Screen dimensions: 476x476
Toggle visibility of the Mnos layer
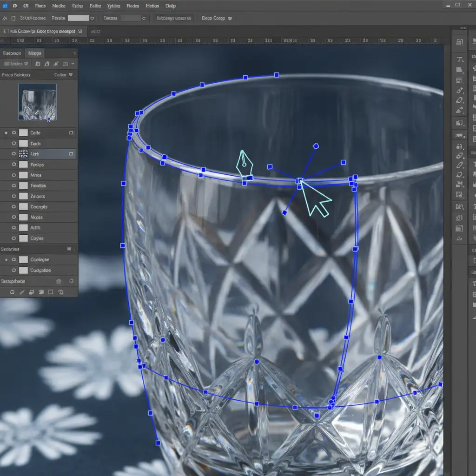14,175
